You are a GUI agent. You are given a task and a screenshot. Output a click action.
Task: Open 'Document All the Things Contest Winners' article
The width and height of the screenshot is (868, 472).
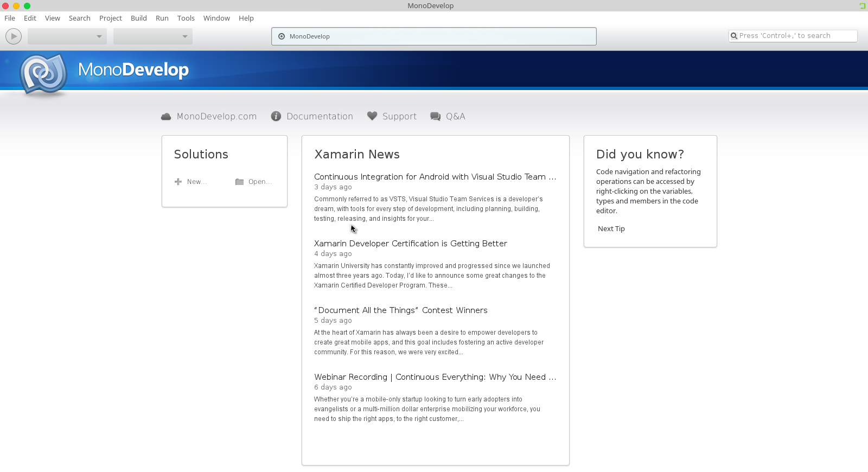click(401, 310)
